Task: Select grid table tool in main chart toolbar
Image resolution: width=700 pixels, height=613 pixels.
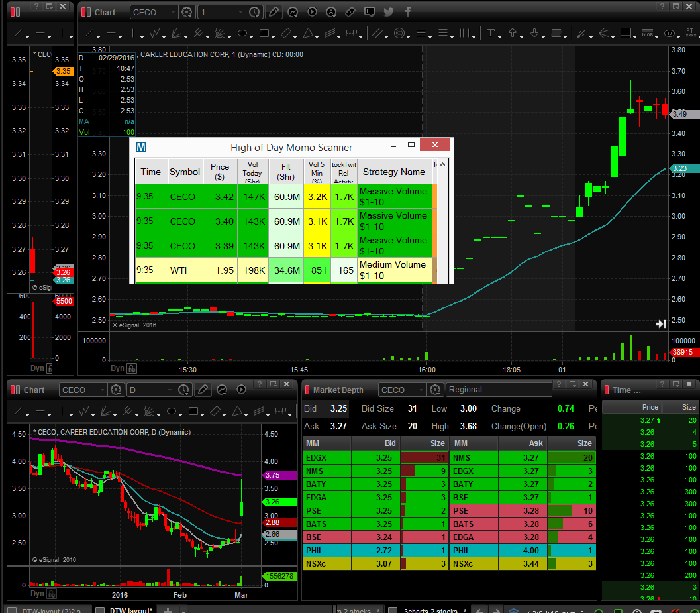Action: click(625, 33)
